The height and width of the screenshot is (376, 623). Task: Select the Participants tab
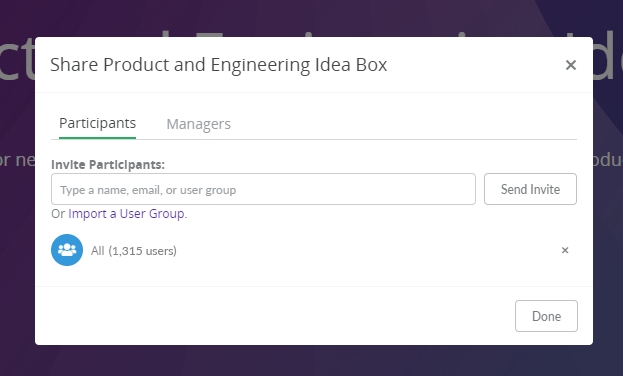pyautogui.click(x=97, y=124)
